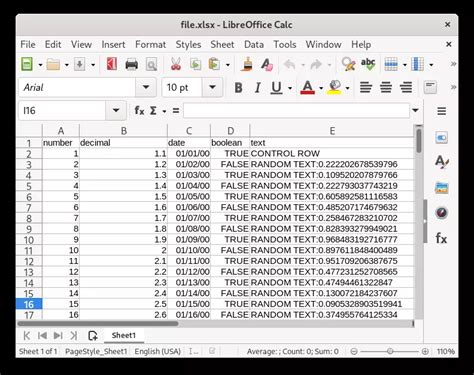Toggle Wrap Text icon

(x=430, y=87)
